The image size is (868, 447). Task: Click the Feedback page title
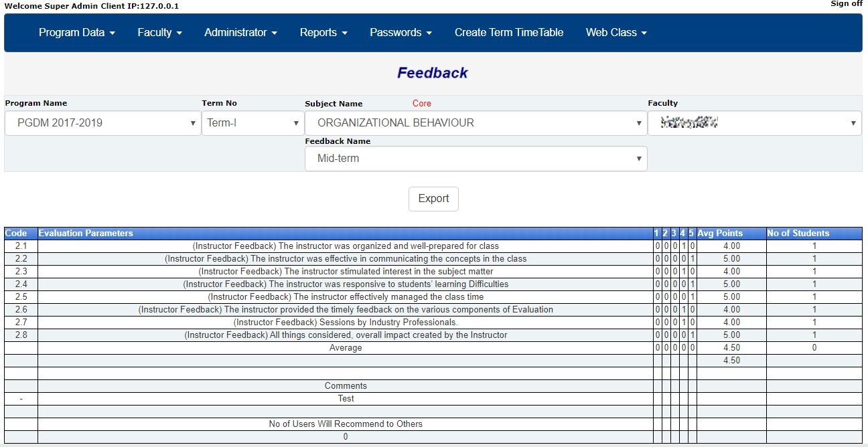433,72
